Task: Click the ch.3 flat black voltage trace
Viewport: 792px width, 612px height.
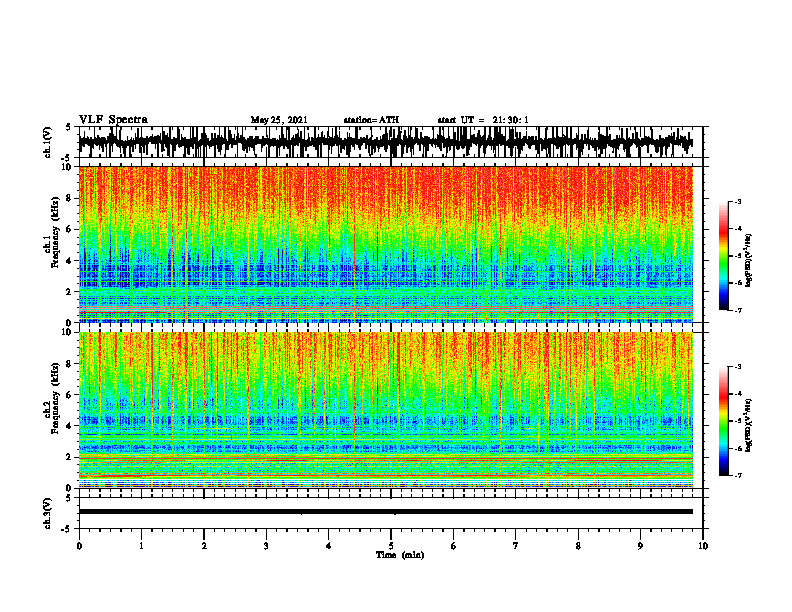Action: click(x=385, y=512)
